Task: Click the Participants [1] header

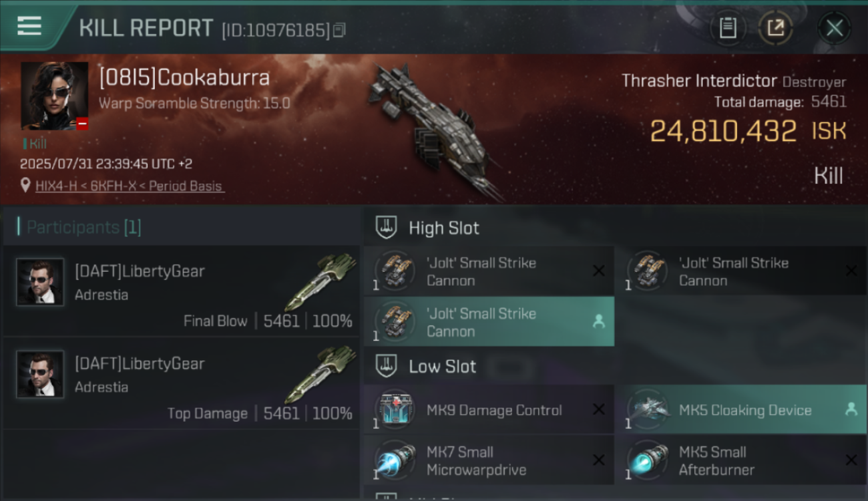Action: point(84,227)
